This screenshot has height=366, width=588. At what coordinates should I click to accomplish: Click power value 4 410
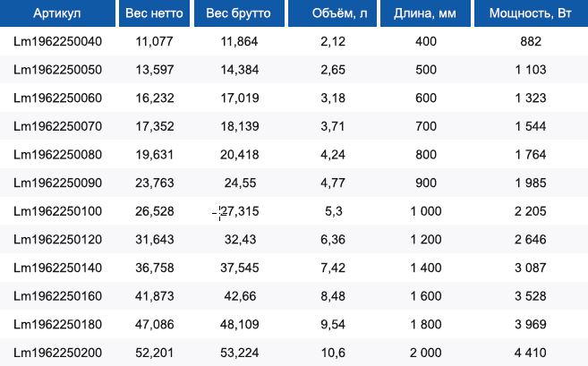click(530, 353)
